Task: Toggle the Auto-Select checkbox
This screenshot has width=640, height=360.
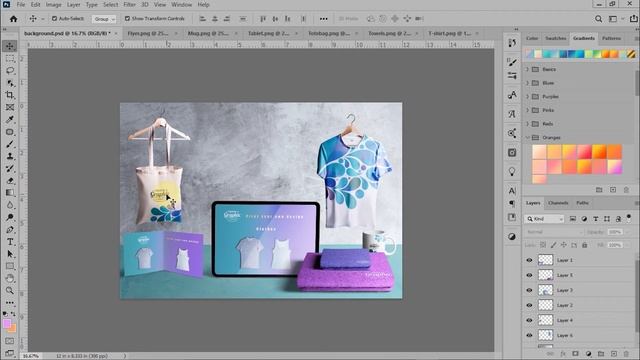Action: (54, 19)
